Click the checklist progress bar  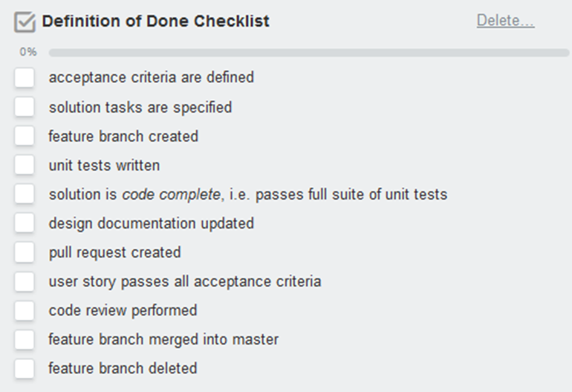[308, 53]
